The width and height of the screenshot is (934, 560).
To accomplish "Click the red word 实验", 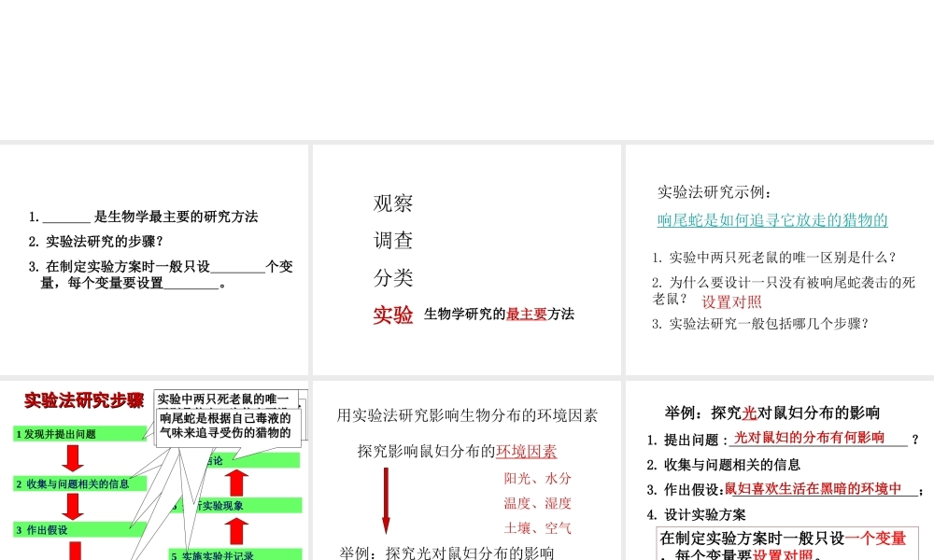I will pos(393,315).
